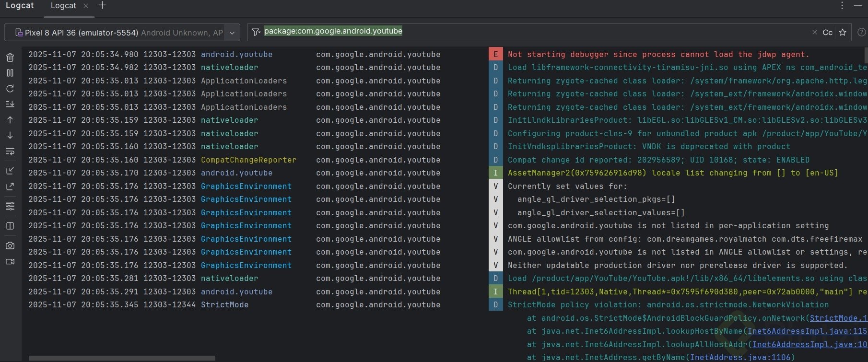
Task: Select 'InitVndkspLibrariesProduct: VNDK is deprecated' message
Action: [x=649, y=146]
